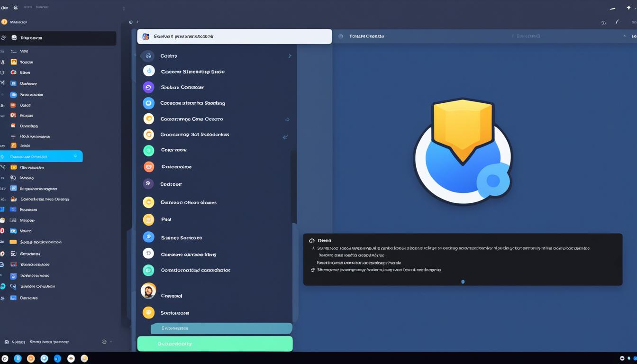Select the dark highlighted item at top of sidebar
Screen dimensions: 637x364
[x=58, y=38]
